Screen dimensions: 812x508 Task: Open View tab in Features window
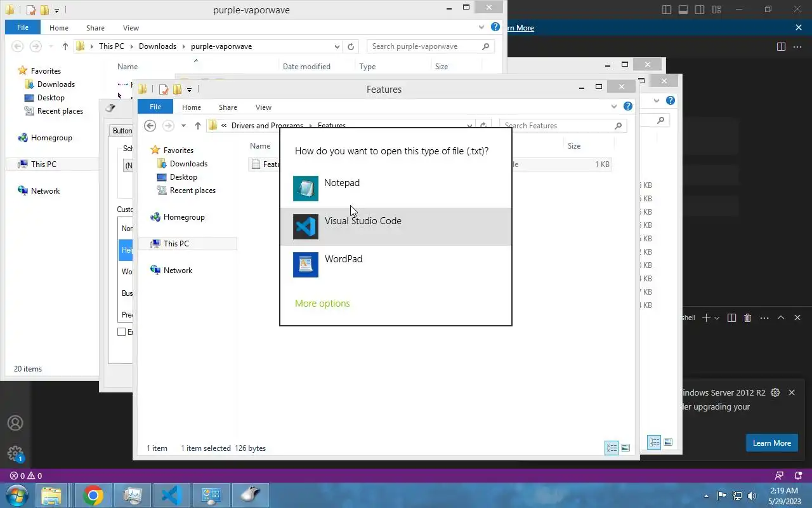(263, 107)
